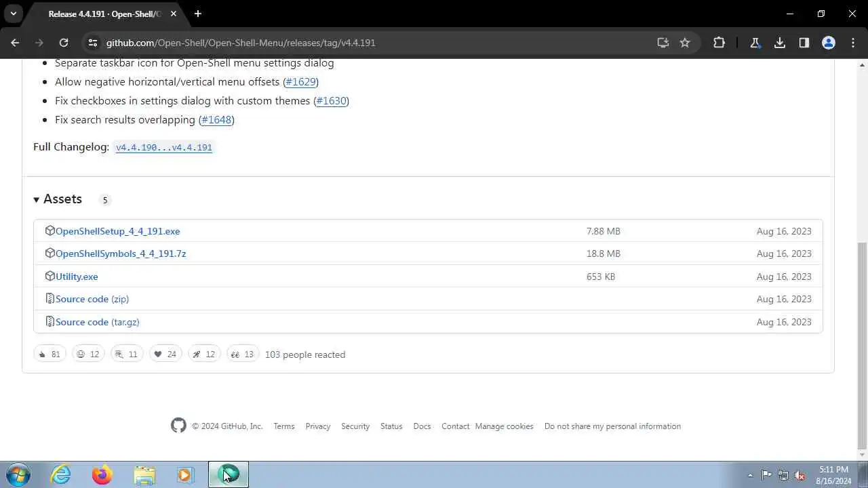
Task: Open Chrome three-dot menu
Action: point(853,43)
